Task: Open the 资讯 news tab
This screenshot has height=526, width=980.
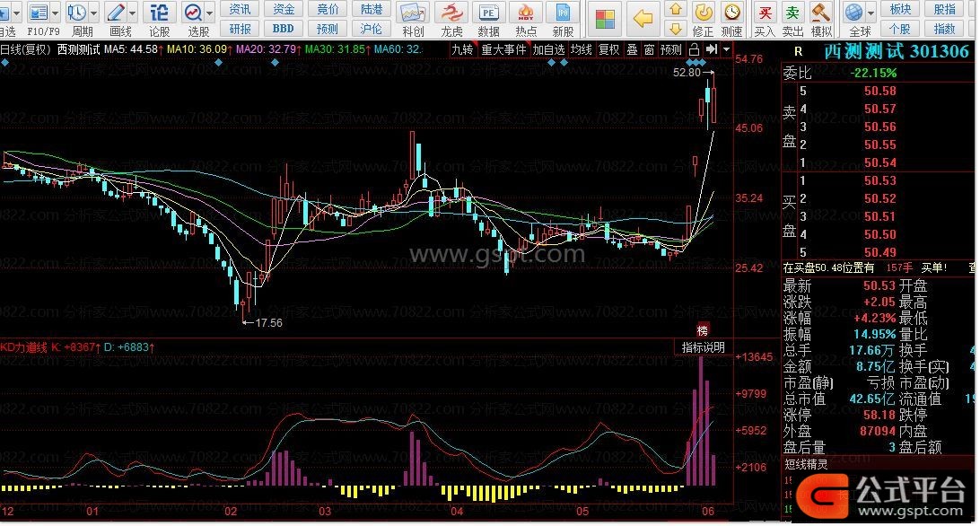Action: [240, 9]
